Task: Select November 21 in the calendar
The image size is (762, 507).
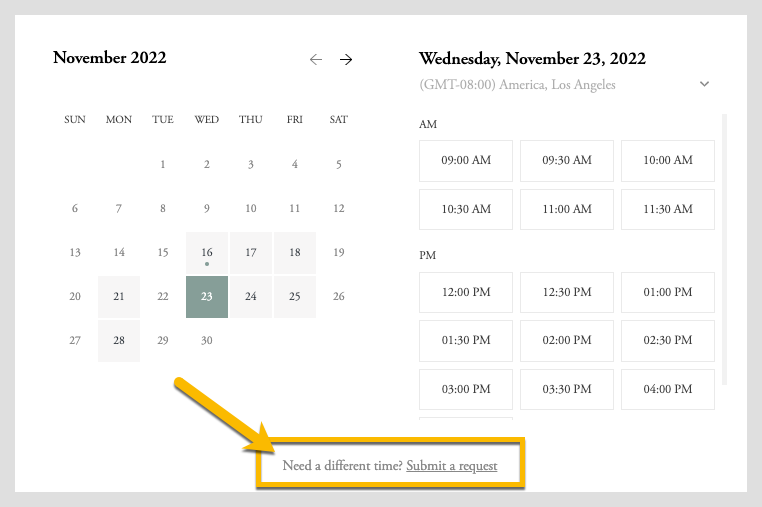Action: (x=119, y=297)
